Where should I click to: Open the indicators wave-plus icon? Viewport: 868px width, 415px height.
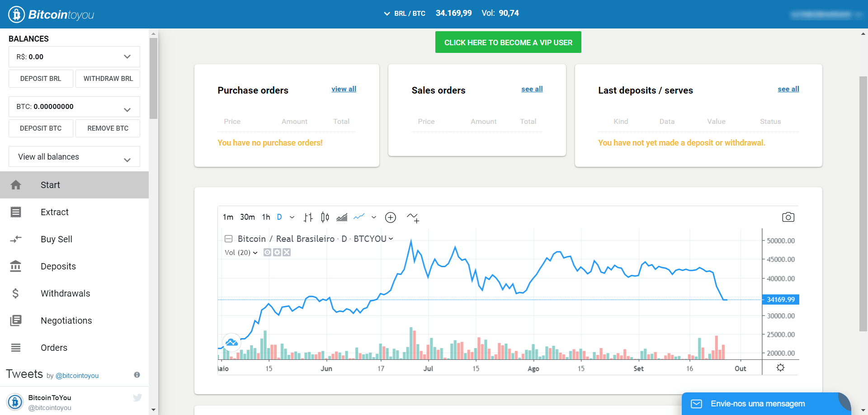click(x=413, y=217)
